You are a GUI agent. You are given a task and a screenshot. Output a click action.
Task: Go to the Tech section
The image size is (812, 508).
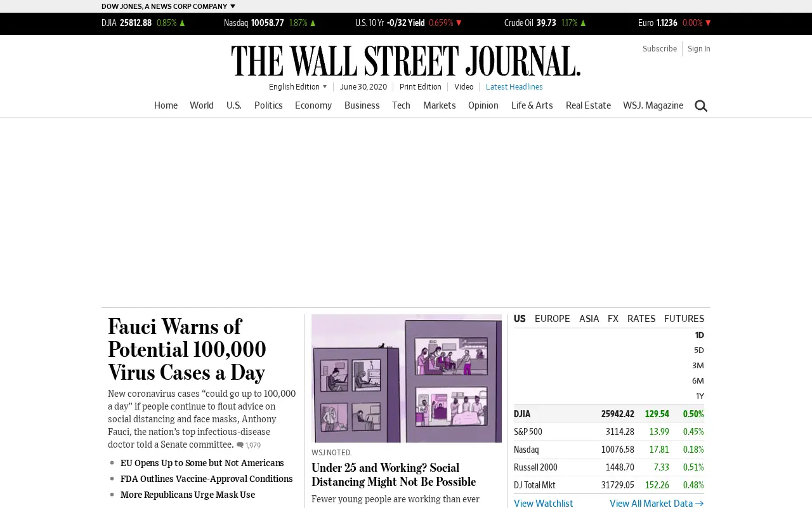[x=401, y=105]
